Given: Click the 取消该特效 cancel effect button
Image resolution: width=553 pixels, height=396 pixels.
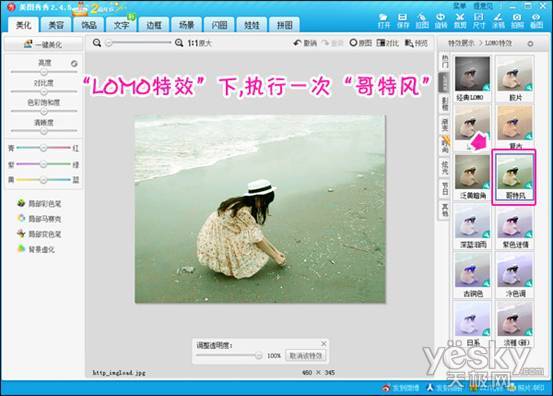Looking at the screenshot, I should (x=306, y=355).
